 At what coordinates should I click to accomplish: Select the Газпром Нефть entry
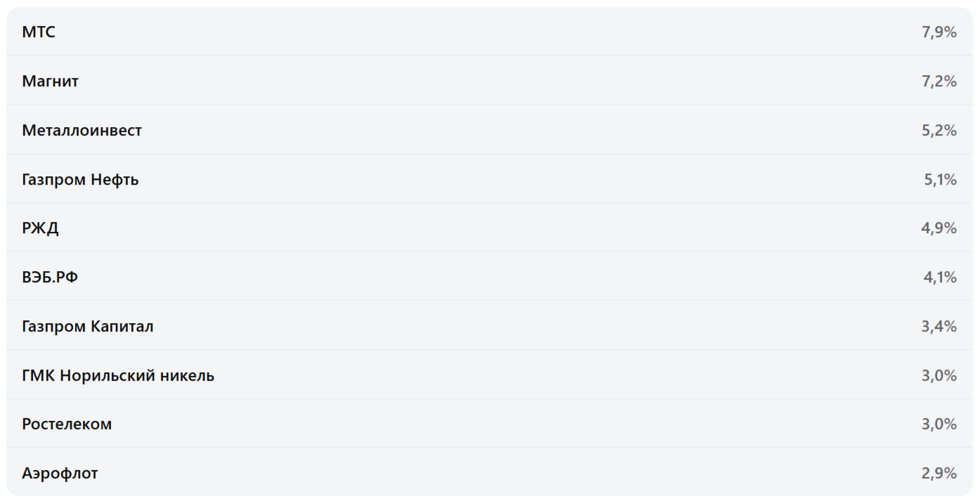(80, 179)
